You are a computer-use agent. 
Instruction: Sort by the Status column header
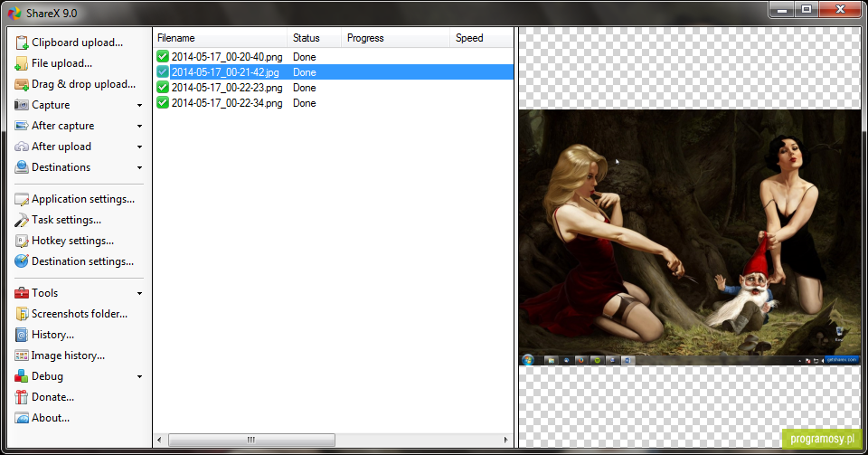tap(315, 38)
